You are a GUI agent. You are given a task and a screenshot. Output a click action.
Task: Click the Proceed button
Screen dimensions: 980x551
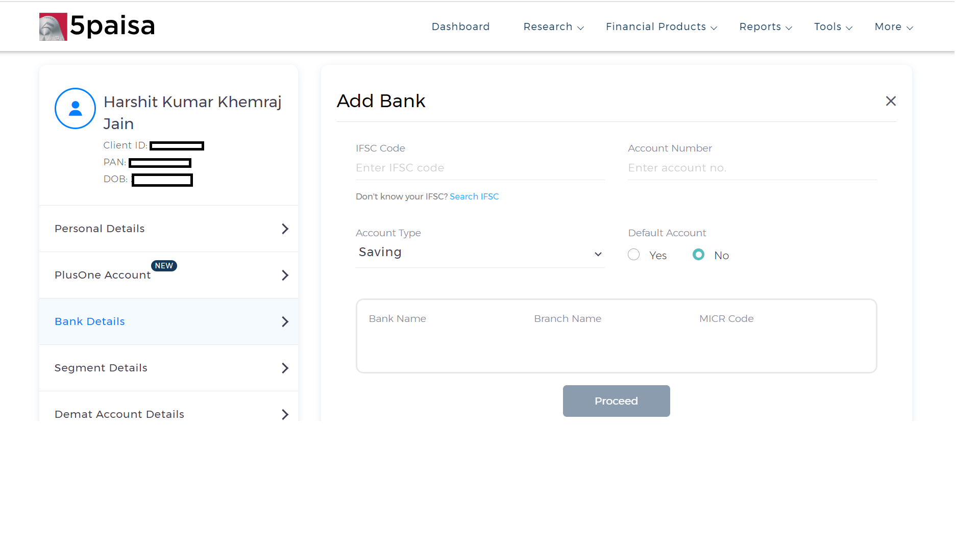click(616, 401)
